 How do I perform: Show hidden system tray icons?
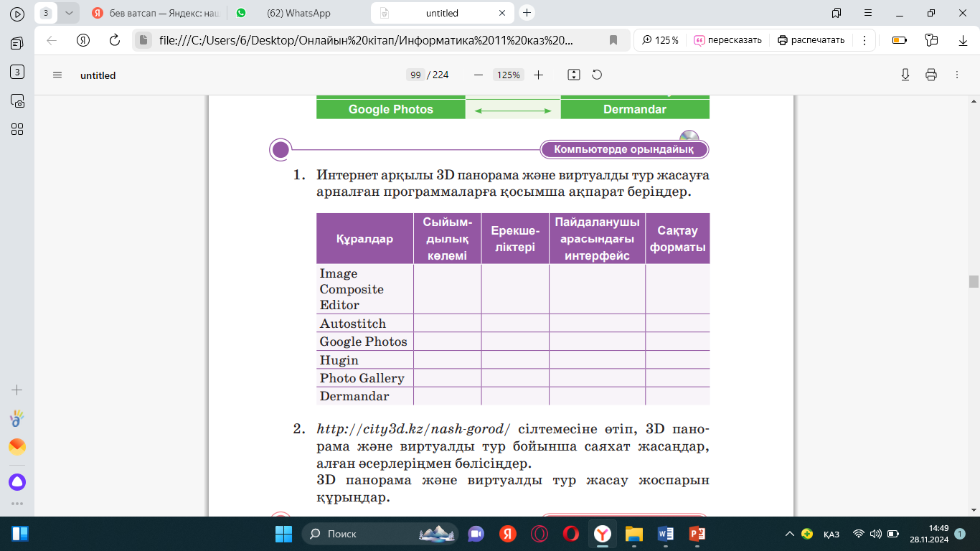point(790,534)
